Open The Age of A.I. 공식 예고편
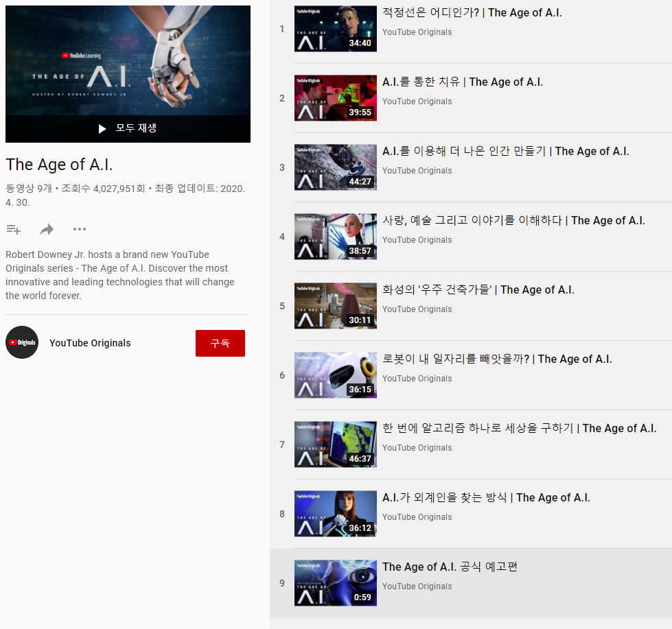Image resolution: width=672 pixels, height=629 pixels. [x=450, y=567]
